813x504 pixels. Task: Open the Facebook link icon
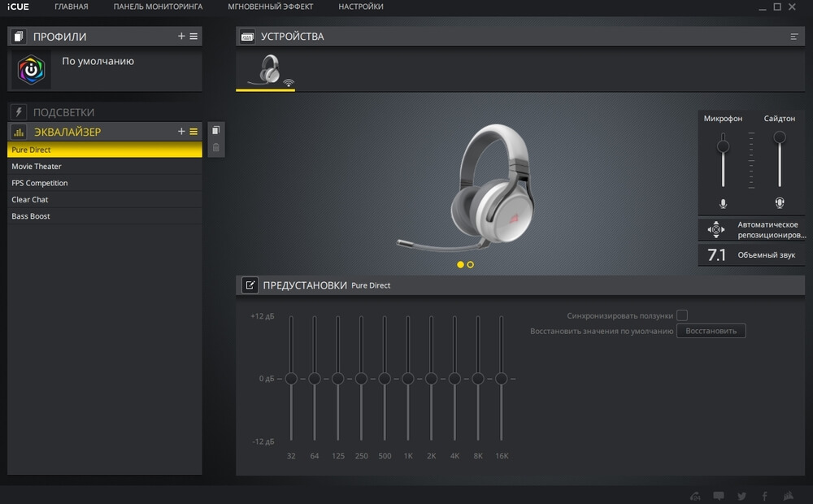(764, 496)
